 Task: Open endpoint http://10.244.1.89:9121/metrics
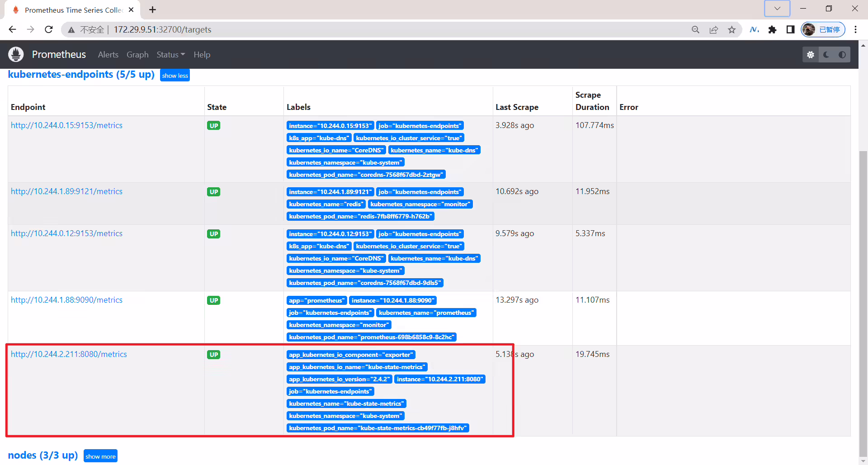(66, 191)
